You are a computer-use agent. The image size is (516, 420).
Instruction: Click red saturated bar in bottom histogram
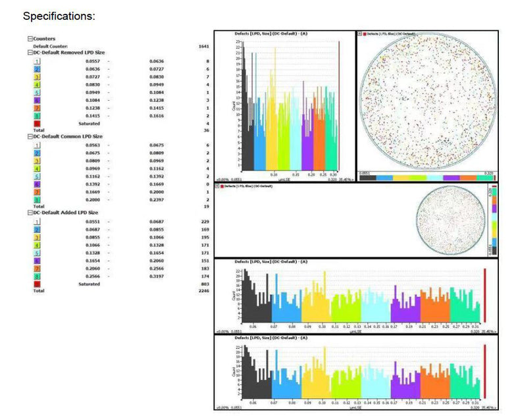[x=484, y=371]
